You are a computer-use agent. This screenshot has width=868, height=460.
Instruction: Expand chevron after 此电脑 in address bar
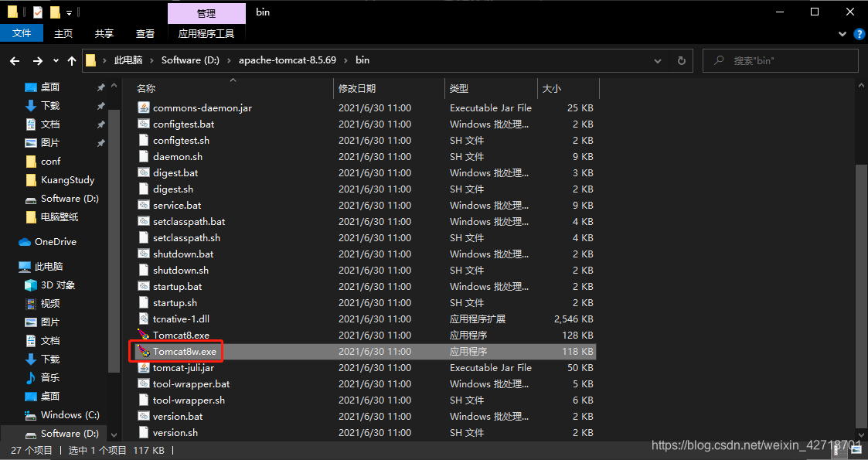pos(152,60)
